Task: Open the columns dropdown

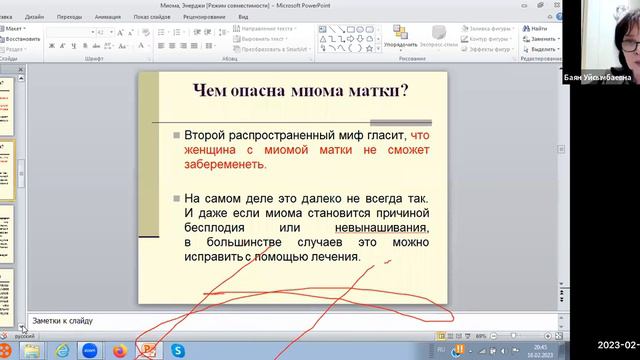Action: [x=210, y=46]
